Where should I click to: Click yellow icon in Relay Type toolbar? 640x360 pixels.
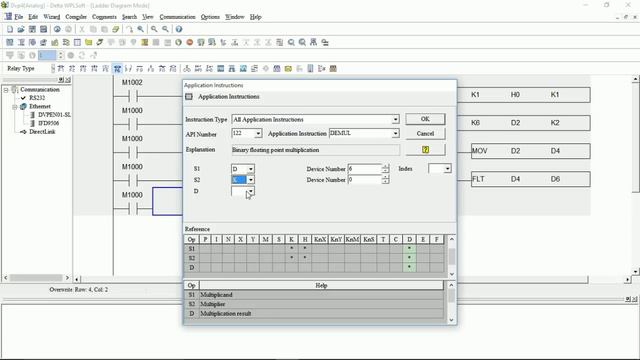click(288, 69)
